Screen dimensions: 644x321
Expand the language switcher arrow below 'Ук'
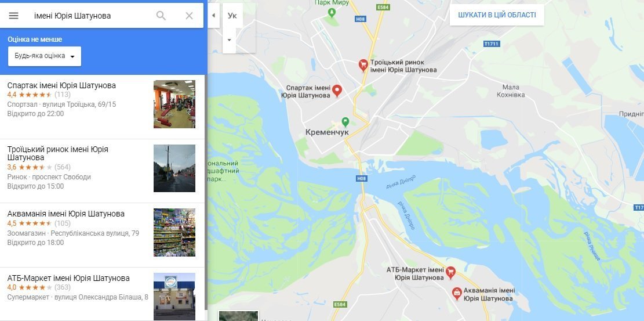coord(229,40)
